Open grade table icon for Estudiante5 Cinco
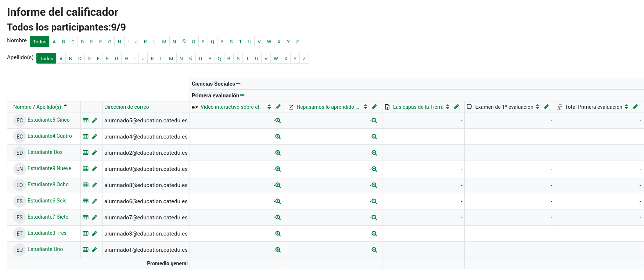 86,120
